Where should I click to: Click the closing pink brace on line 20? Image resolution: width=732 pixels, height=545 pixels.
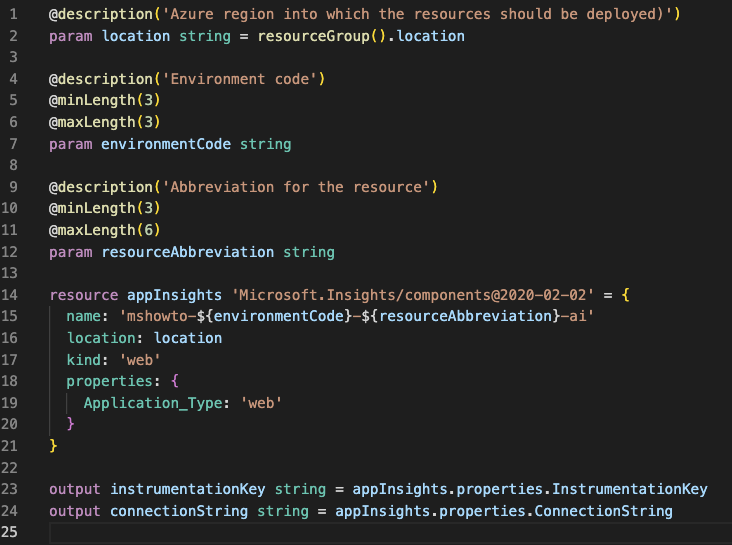pyautogui.click(x=70, y=424)
